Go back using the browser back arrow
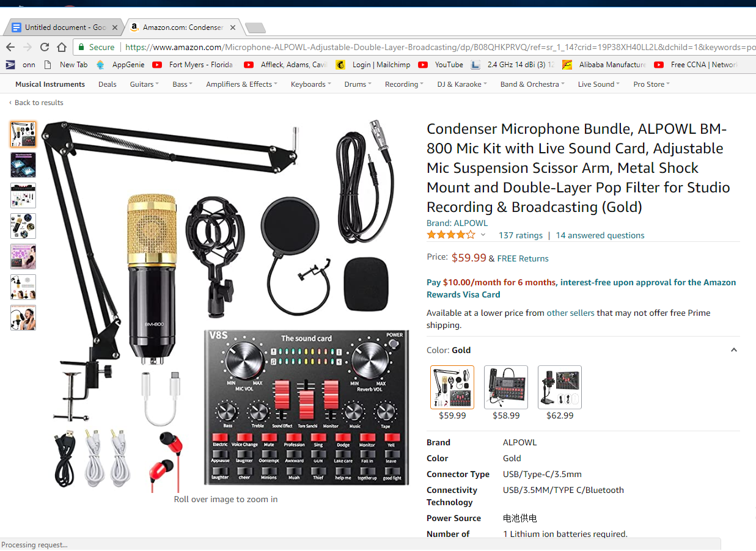756x551 pixels. click(10, 47)
